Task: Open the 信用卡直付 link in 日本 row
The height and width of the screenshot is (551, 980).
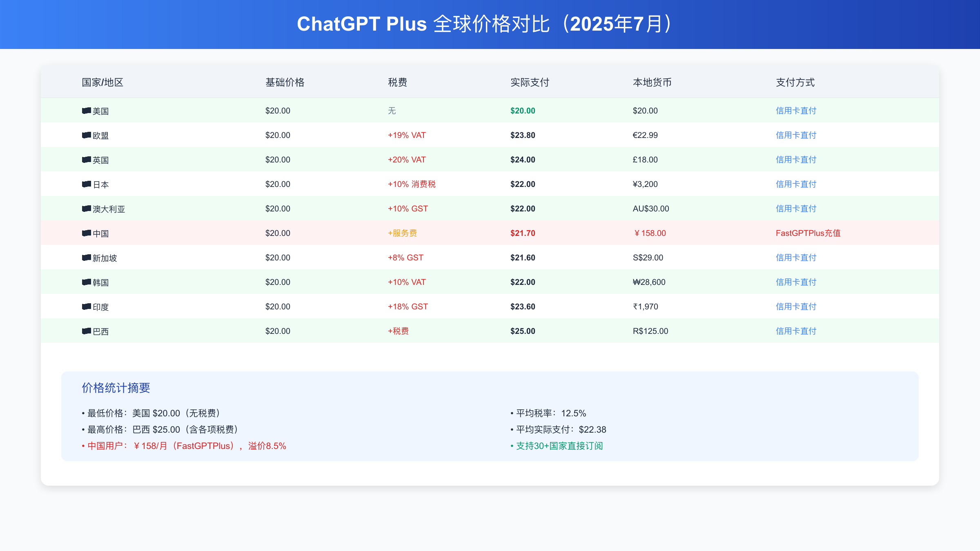Action: click(796, 184)
